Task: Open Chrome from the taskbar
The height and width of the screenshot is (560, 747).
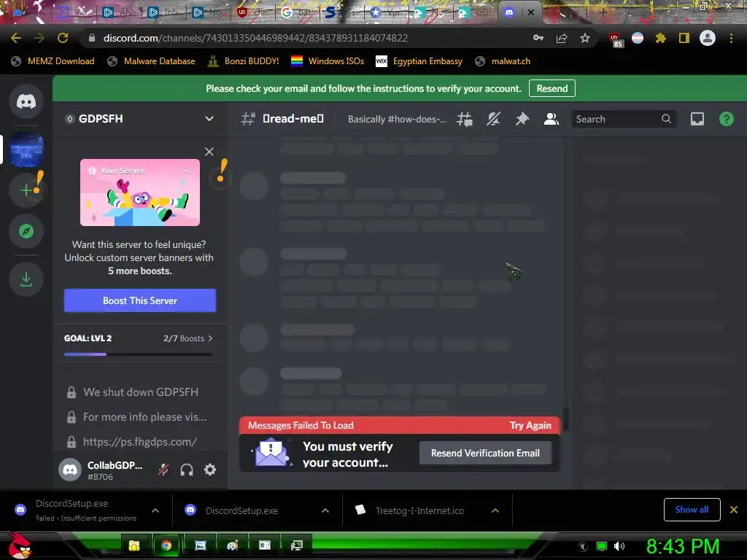Action: point(166,545)
